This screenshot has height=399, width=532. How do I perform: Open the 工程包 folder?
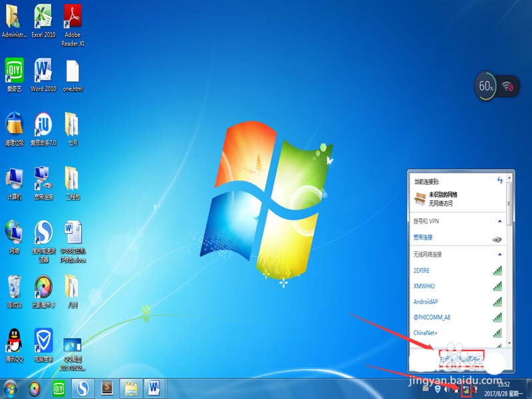[x=72, y=184]
